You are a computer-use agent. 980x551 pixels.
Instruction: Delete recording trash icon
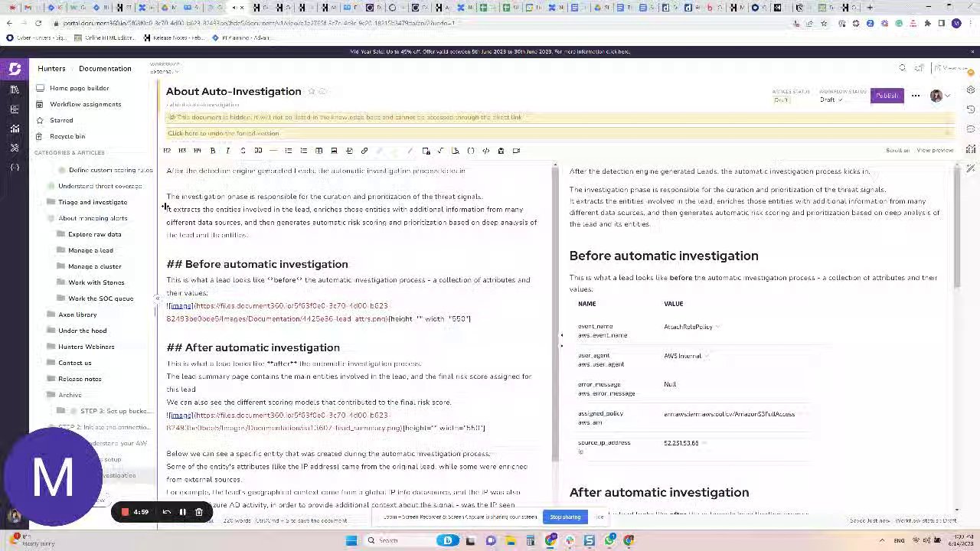tap(199, 512)
